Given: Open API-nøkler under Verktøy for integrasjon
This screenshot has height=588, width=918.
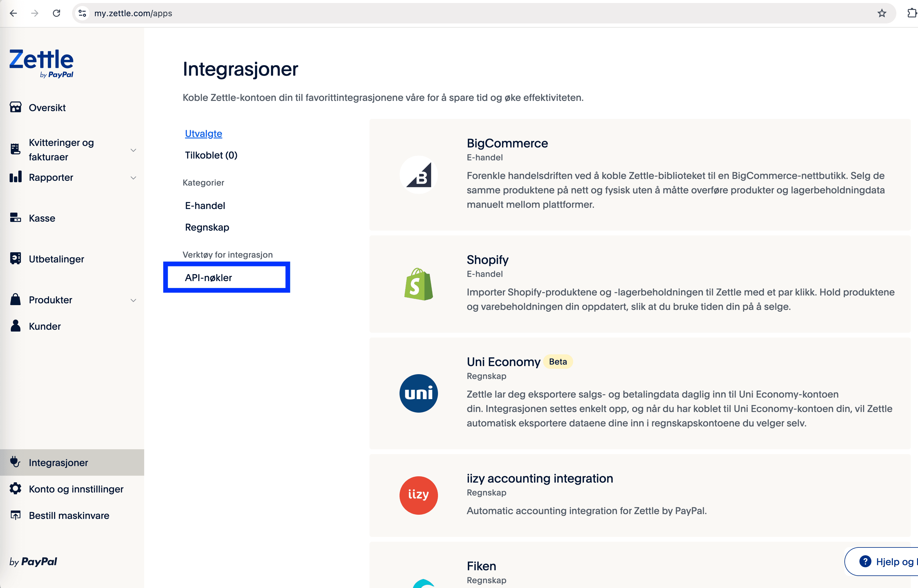Looking at the screenshot, I should [x=208, y=277].
